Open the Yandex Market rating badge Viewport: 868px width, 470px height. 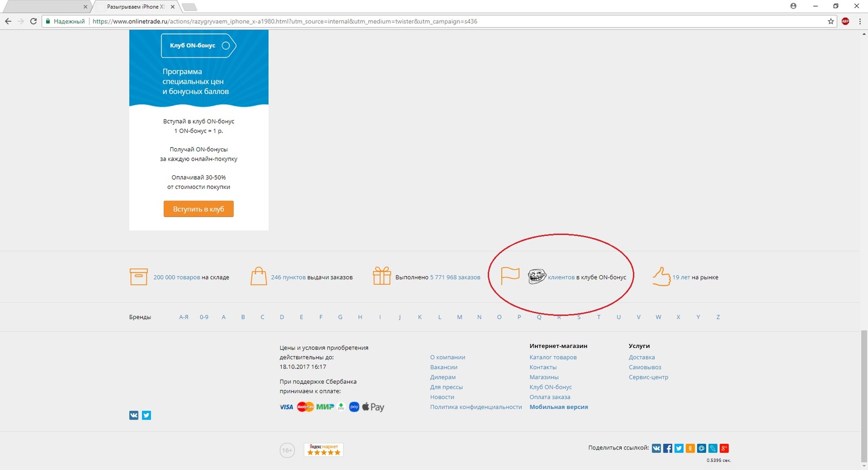(x=323, y=450)
